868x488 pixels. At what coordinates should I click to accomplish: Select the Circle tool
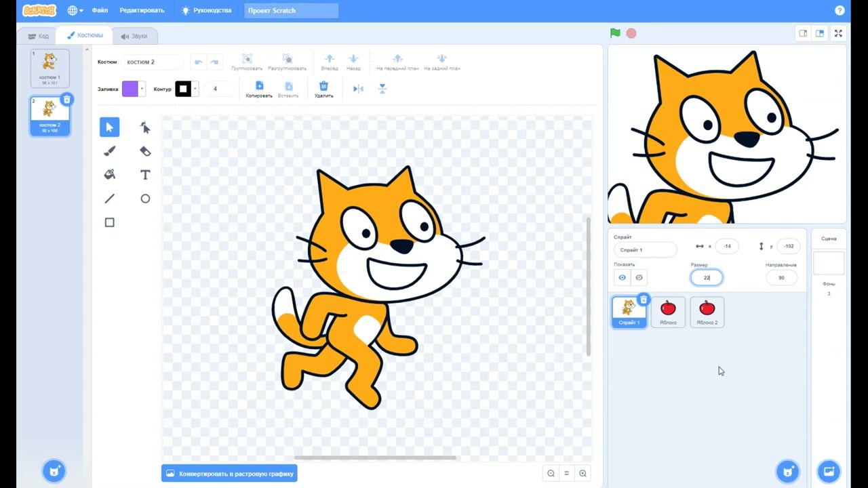click(145, 199)
